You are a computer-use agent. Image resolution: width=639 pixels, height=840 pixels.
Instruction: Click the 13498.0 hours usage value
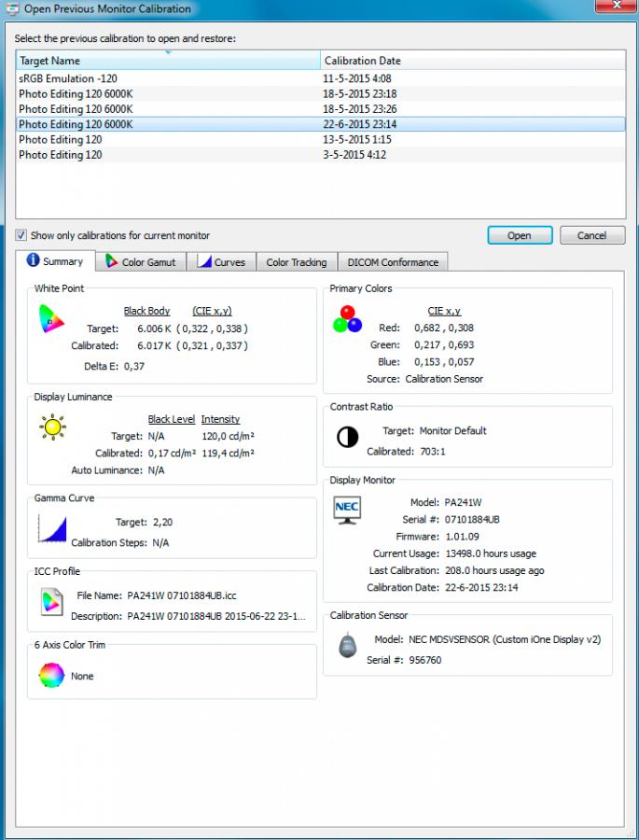[x=491, y=553]
